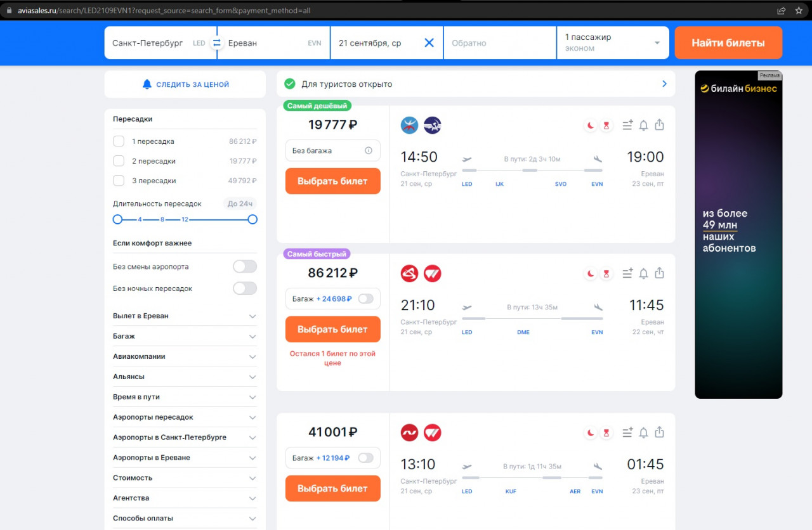Share this page from the address bar
Viewport: 812px width, 530px height.
point(782,11)
